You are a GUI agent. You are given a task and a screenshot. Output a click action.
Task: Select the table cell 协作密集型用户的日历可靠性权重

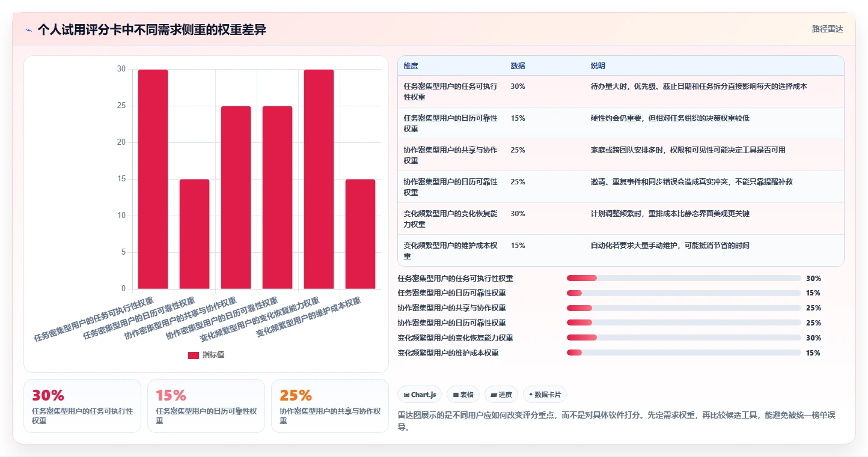click(451, 187)
